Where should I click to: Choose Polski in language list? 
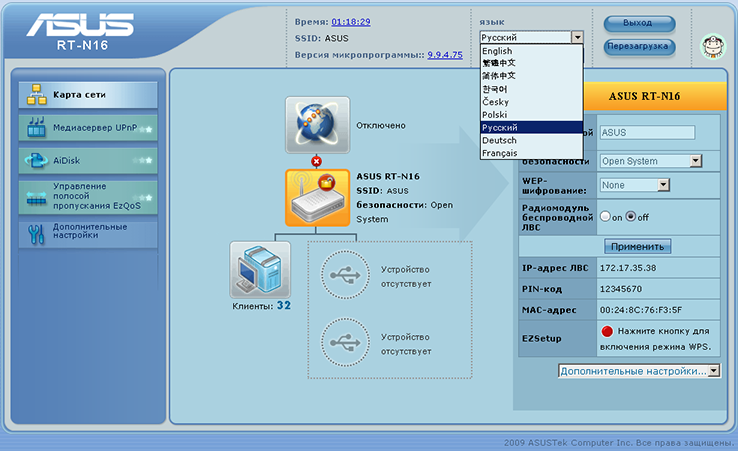531,115
